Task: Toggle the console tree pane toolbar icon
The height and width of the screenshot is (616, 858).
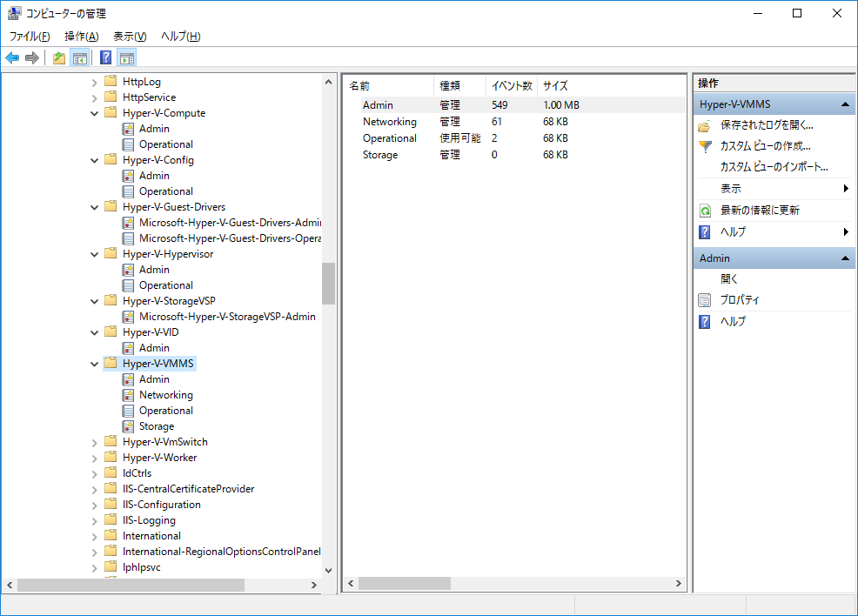Action: click(x=80, y=57)
